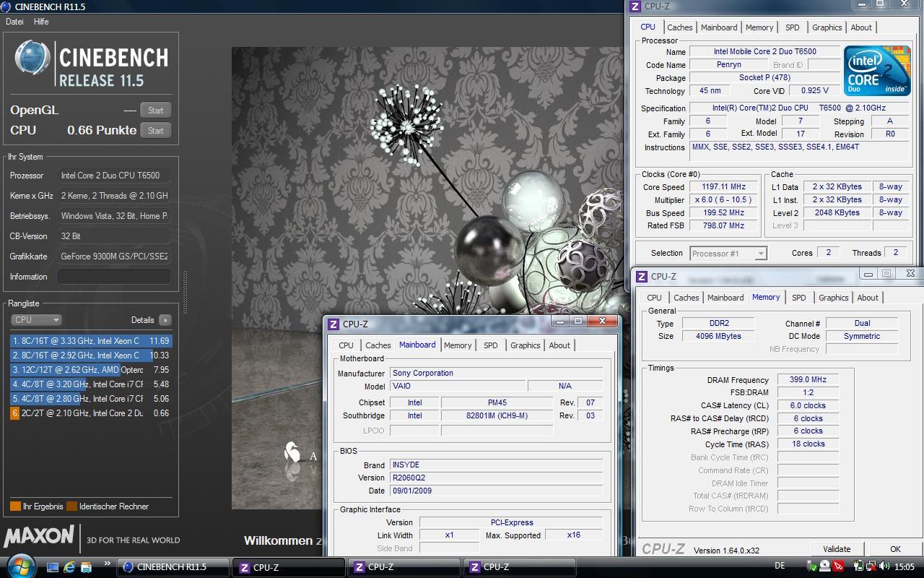Click the OK button in CPU-Z
924x578 pixels.
click(x=895, y=549)
